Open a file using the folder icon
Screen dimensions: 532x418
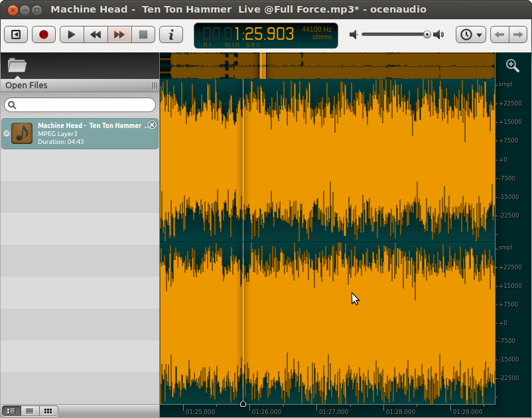tap(17, 65)
